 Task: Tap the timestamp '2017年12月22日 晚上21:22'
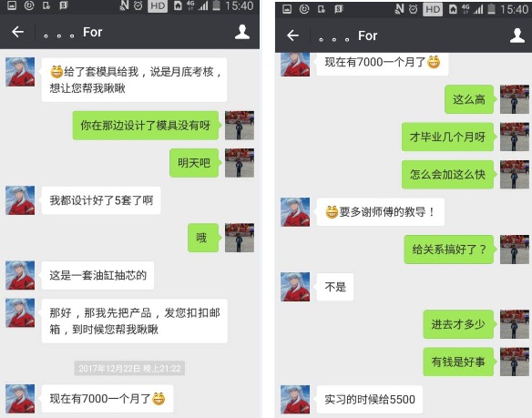click(x=129, y=369)
